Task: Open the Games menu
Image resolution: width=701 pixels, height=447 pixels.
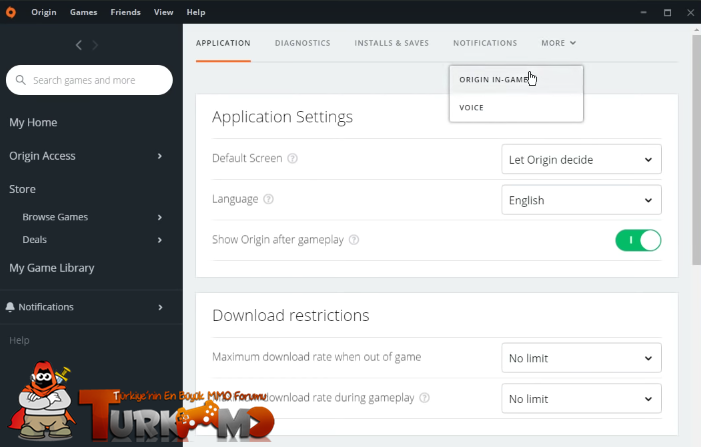Action: 83,12
